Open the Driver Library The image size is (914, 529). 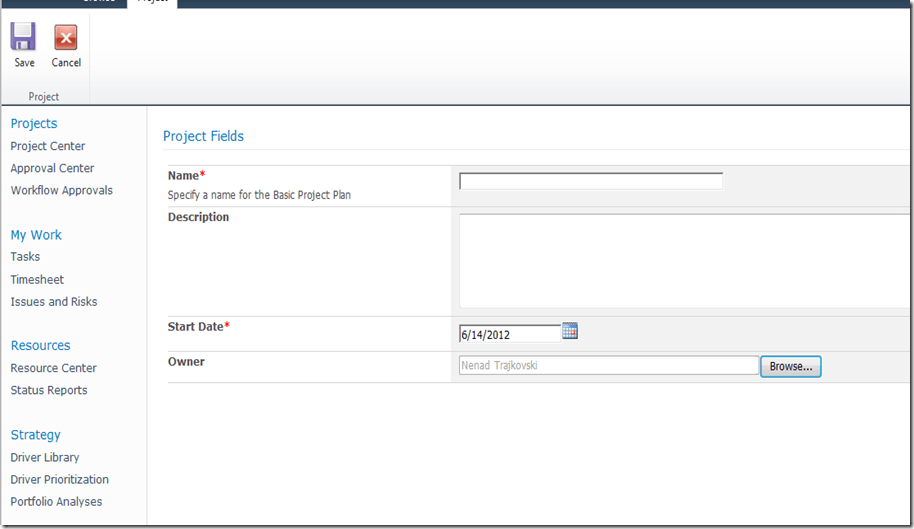tap(45, 457)
